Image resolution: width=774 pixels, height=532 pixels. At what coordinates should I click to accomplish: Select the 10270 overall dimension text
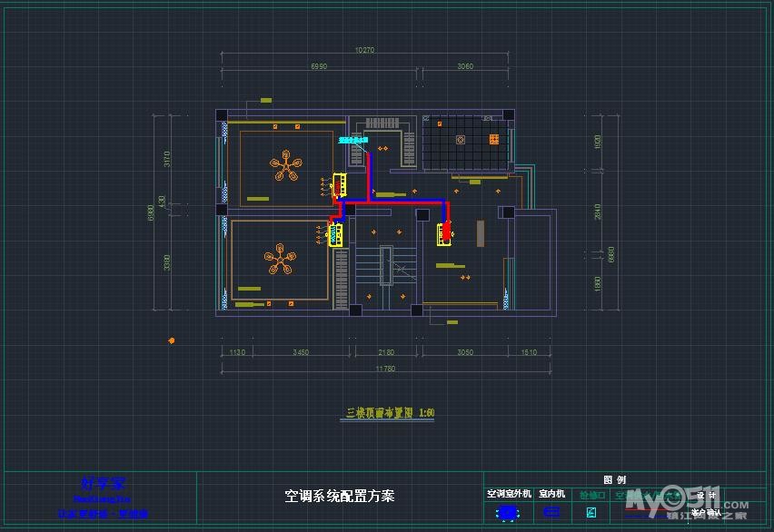[x=364, y=50]
